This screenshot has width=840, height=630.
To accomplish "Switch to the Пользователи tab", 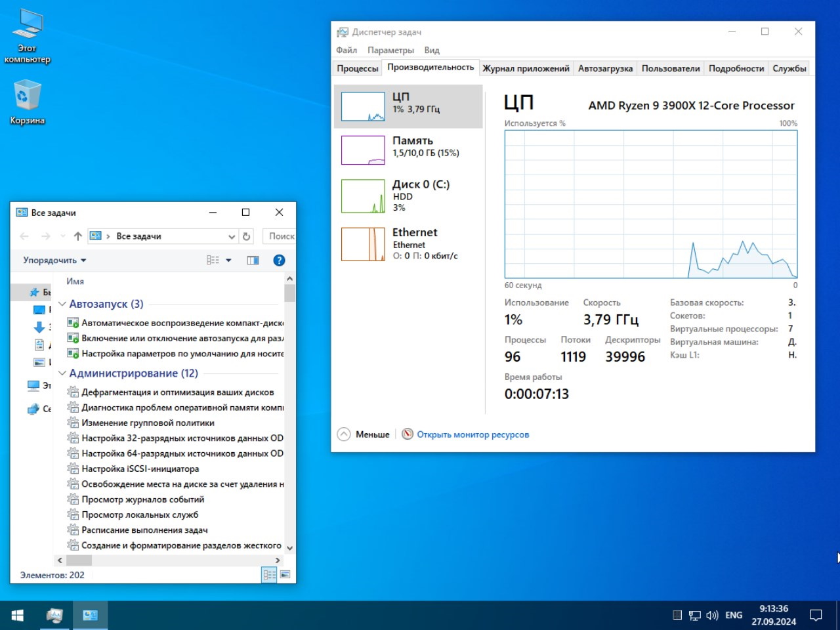I will point(671,68).
